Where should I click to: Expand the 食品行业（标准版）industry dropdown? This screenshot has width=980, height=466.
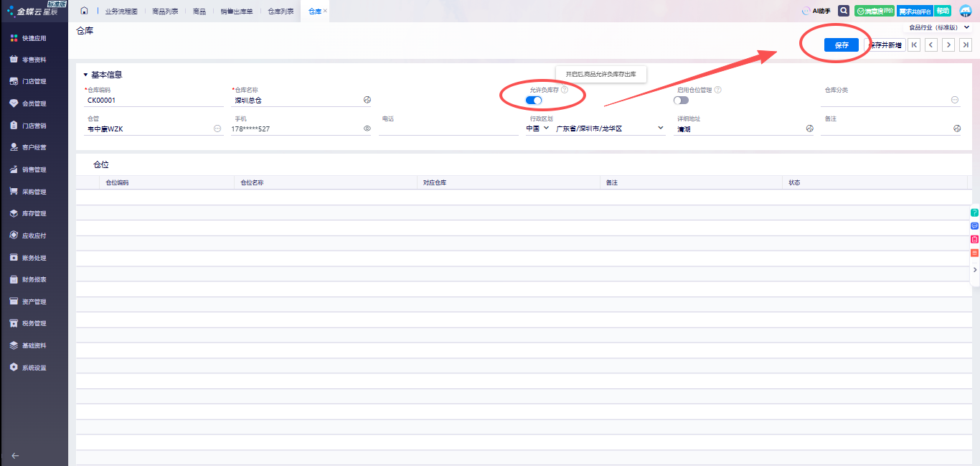coord(966,27)
